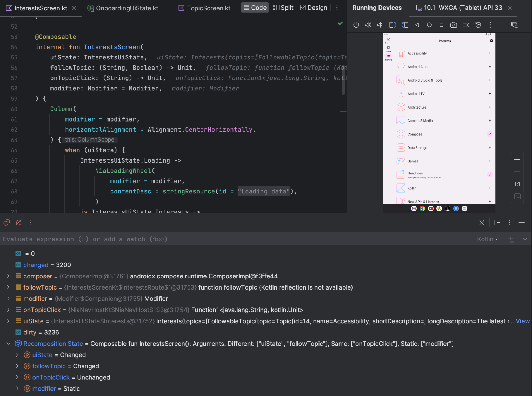Viewport: 532px width, 396px height.
Task: Mute the emulator volume
Action: (380, 25)
